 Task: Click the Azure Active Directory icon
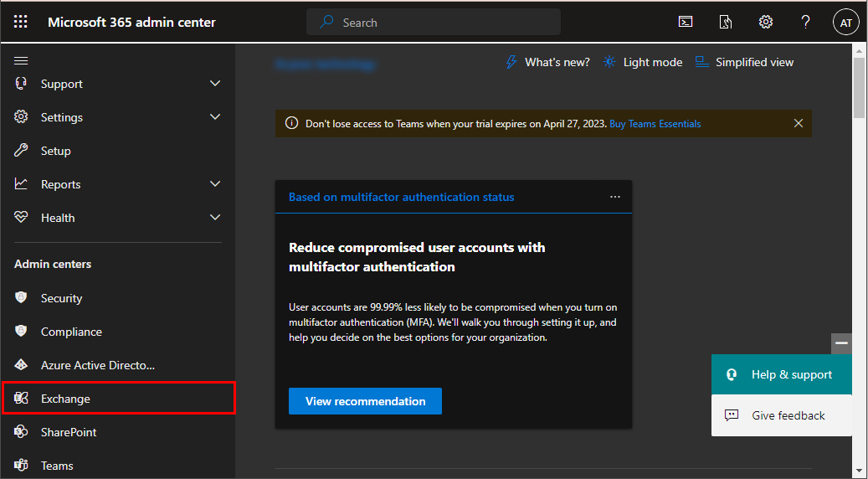[x=21, y=365]
